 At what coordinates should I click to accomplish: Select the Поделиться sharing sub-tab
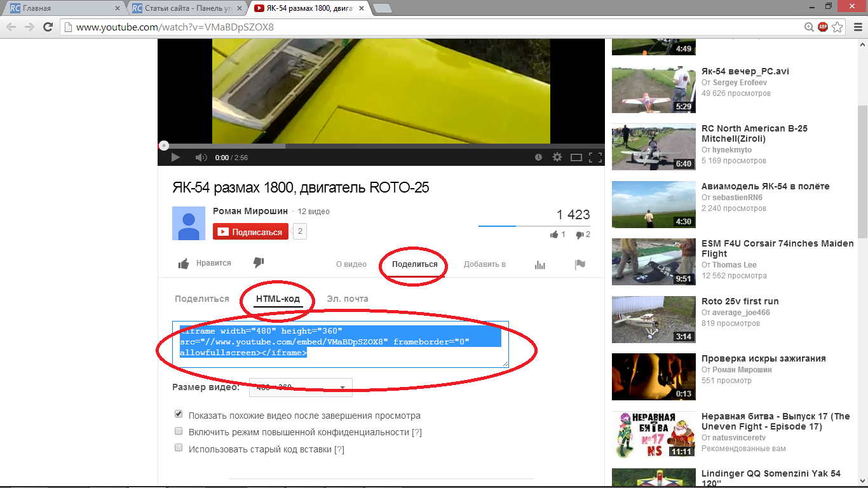pos(202,299)
